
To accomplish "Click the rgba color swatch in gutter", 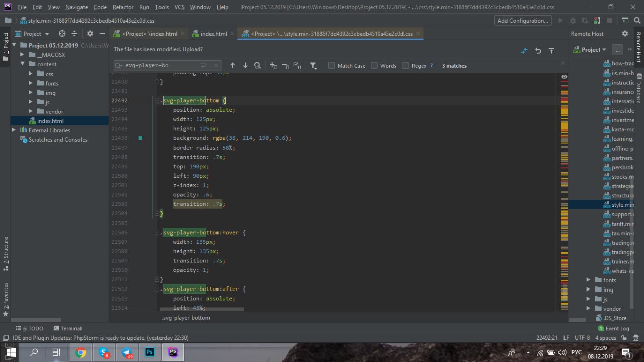I will (140, 138).
